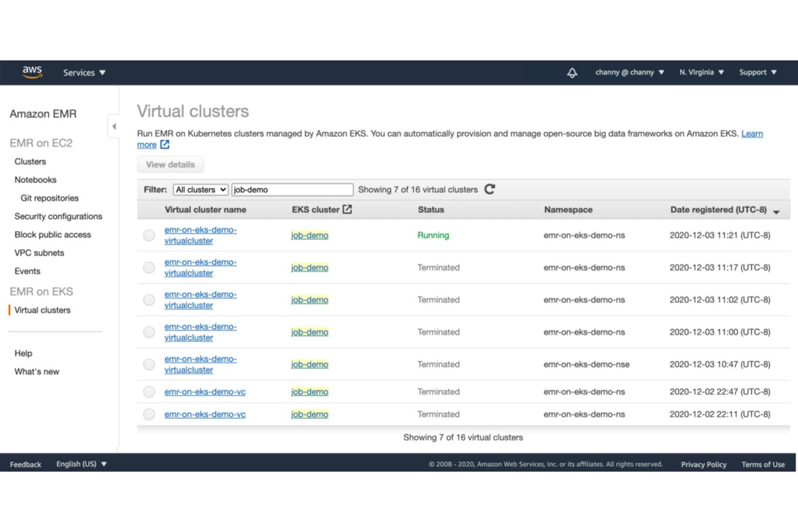Screen dimensions: 798x532
Task: Open the Services dropdown menu
Action: pyautogui.click(x=84, y=73)
